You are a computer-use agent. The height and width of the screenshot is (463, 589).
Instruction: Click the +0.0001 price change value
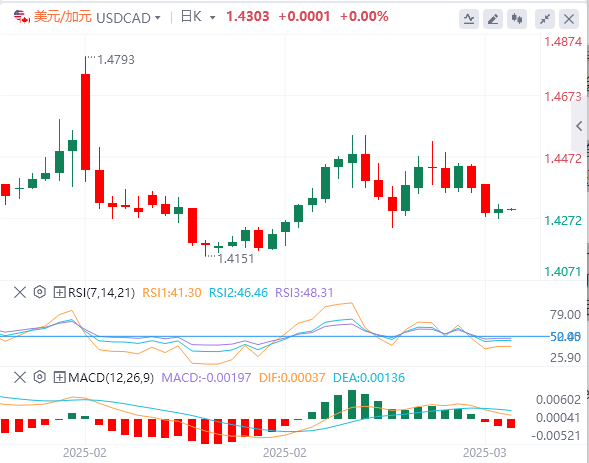coord(304,17)
